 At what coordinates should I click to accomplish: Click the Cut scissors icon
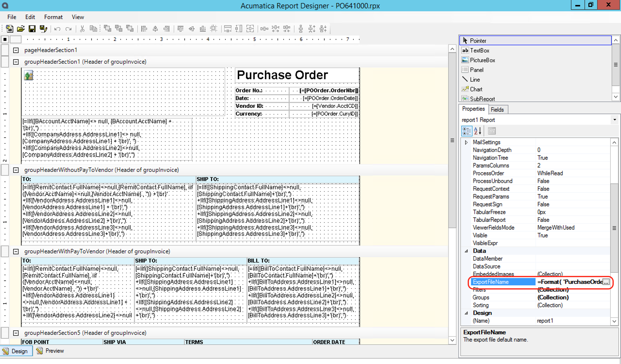pos(82,29)
